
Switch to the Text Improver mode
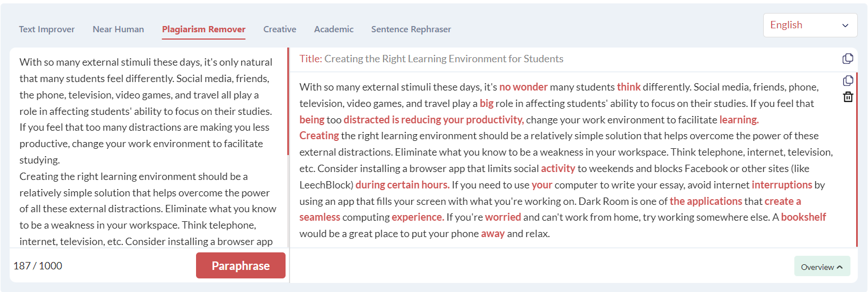click(46, 29)
